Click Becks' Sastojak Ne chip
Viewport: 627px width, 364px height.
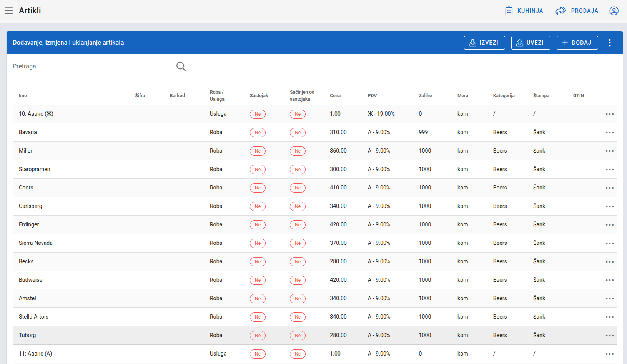[258, 262]
